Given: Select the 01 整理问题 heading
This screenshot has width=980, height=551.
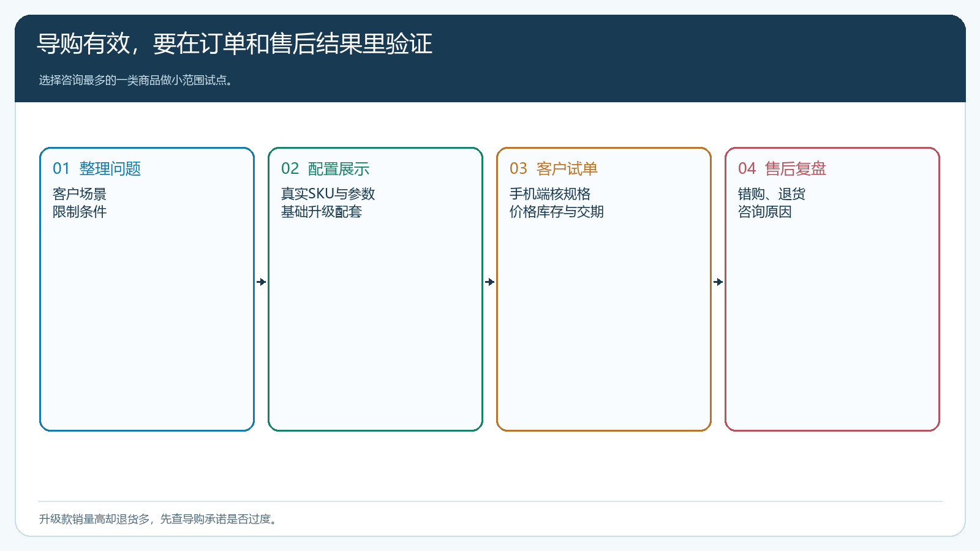Looking at the screenshot, I should 97,168.
